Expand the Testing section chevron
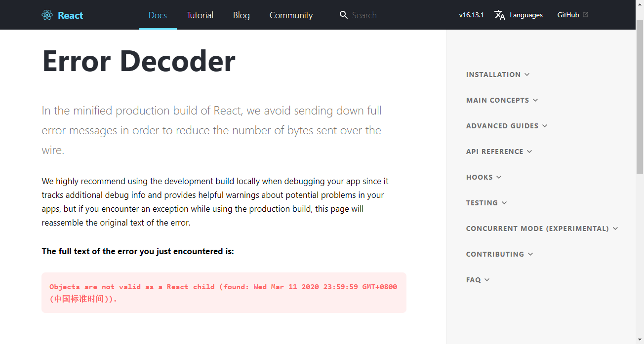Viewport: 644px width, 344px height. 504,203
